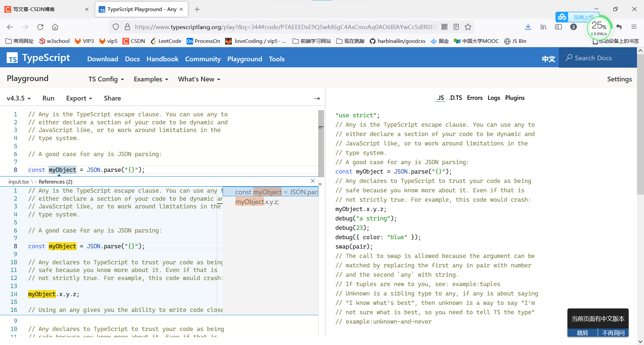The image size is (644, 345).
Task: Open the Errors tab
Action: click(475, 98)
